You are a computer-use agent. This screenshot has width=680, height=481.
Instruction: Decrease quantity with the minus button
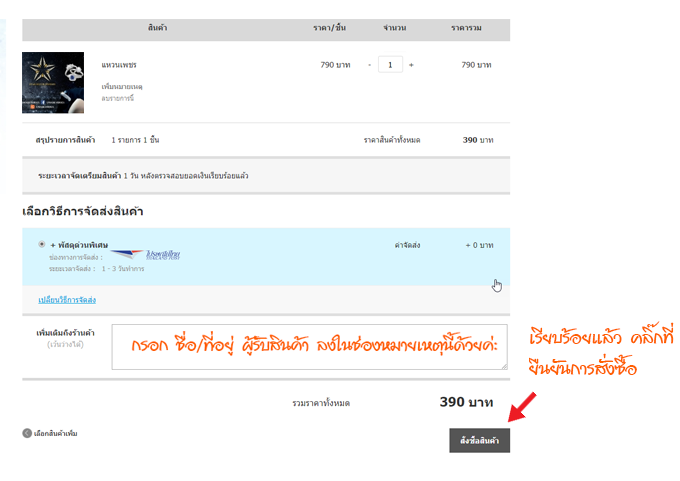click(369, 65)
